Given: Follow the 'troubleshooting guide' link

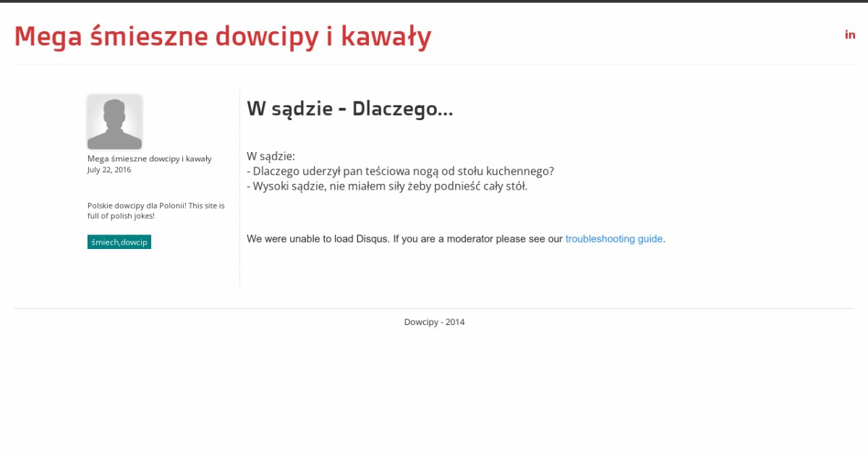Looking at the screenshot, I should click(613, 239).
